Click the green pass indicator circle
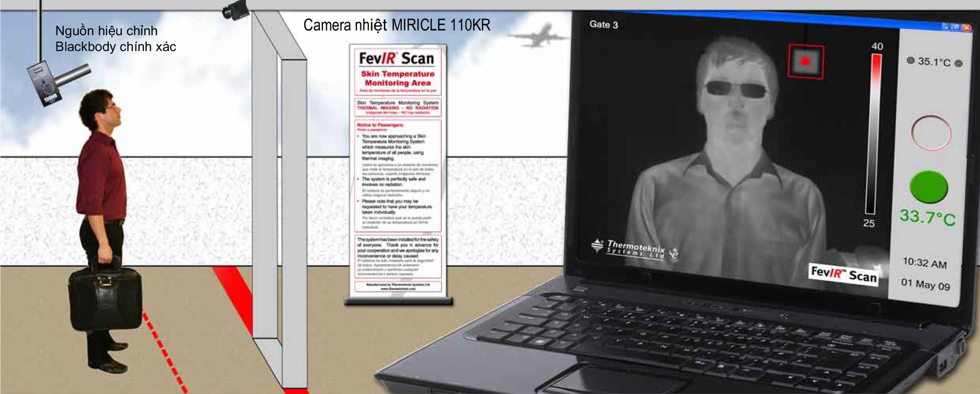 (929, 188)
